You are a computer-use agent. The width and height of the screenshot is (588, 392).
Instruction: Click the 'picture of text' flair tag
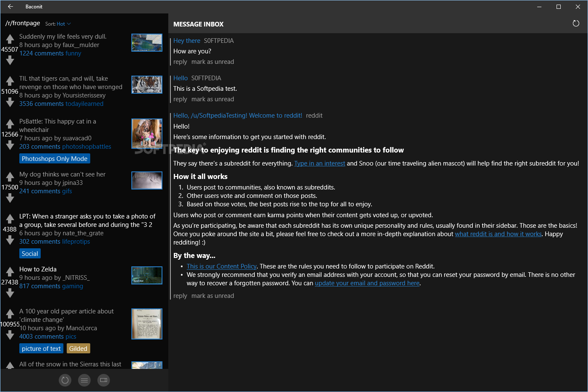(x=41, y=349)
